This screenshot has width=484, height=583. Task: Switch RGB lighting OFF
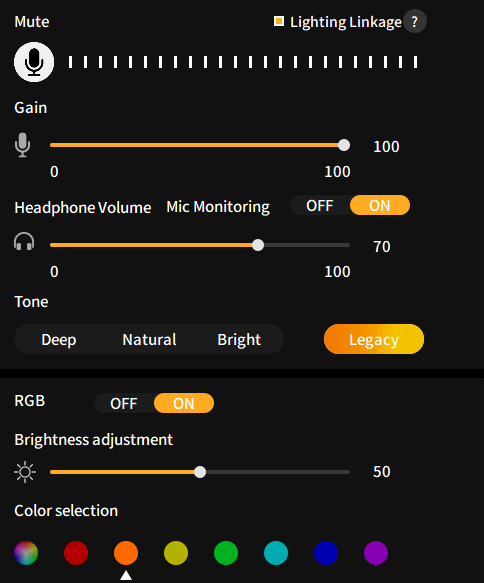(124, 403)
